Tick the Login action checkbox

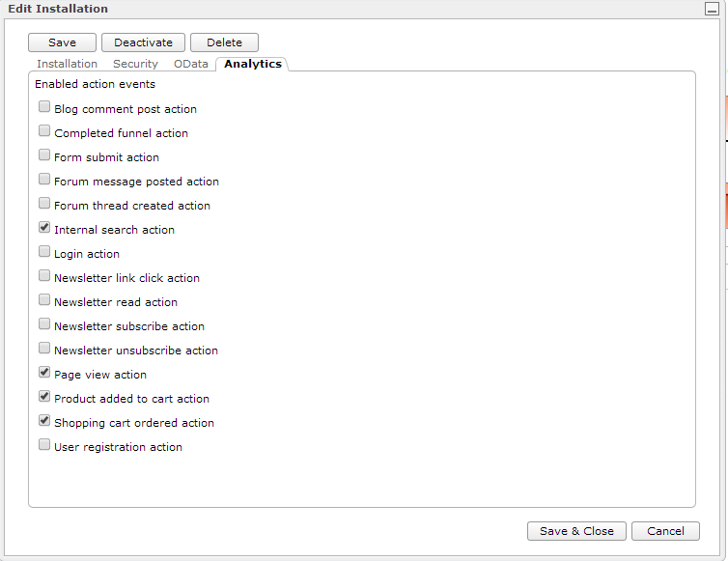(44, 252)
